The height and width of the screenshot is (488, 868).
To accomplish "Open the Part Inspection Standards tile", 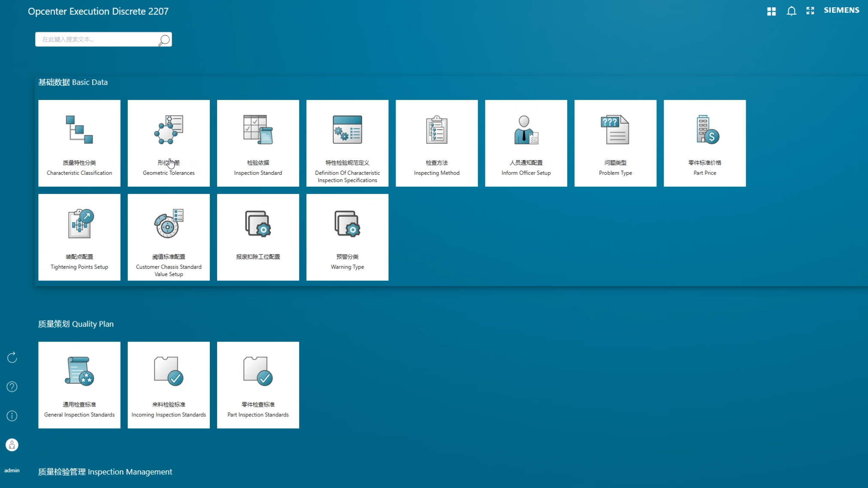I will click(258, 385).
